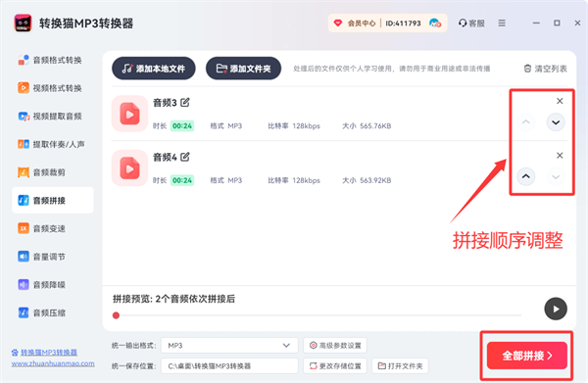Click the 统一保存位置 path field
This screenshot has width=588, height=383.
(x=229, y=365)
